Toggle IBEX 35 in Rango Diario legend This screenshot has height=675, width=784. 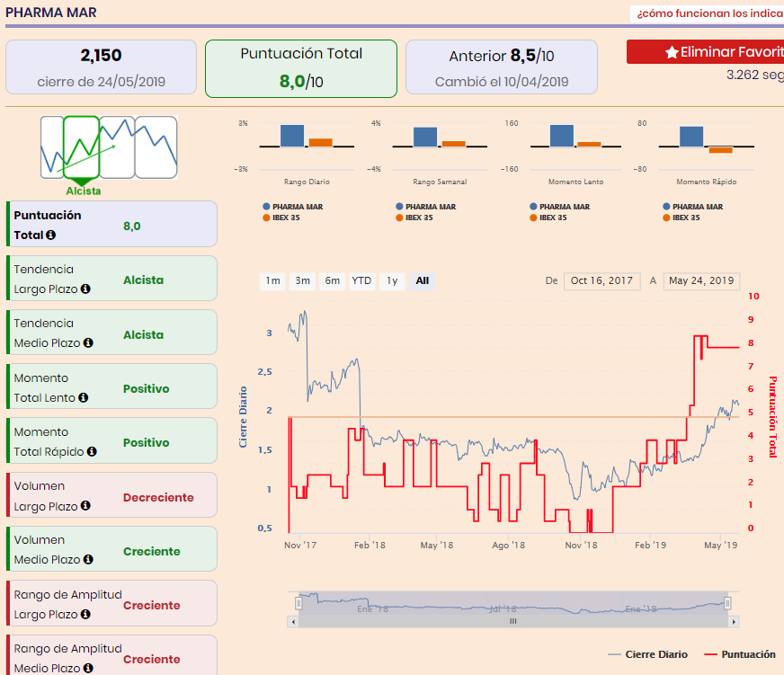click(x=281, y=218)
